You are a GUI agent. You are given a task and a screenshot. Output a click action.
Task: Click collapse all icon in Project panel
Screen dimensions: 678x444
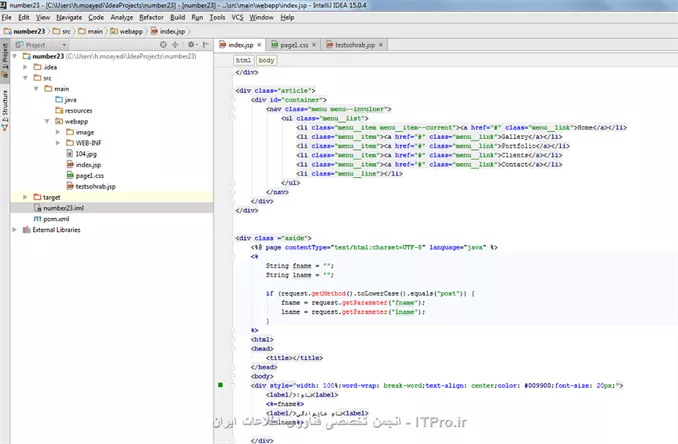[175, 45]
